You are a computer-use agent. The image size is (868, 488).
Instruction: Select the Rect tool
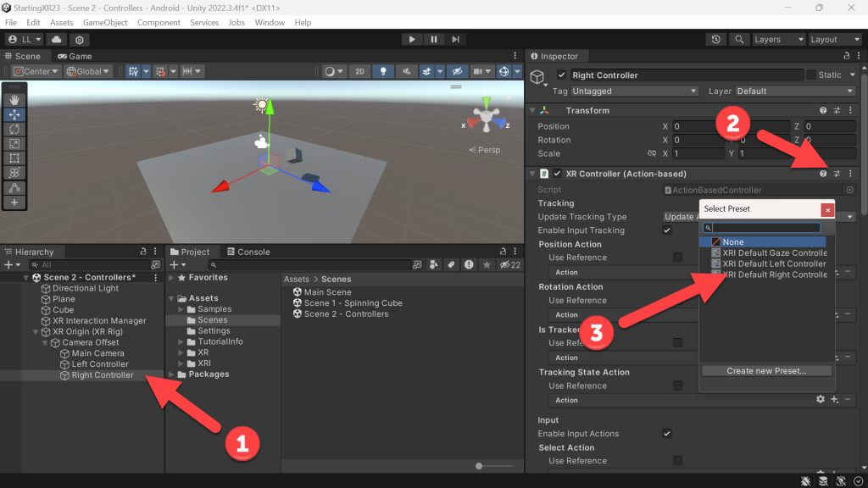point(14,158)
